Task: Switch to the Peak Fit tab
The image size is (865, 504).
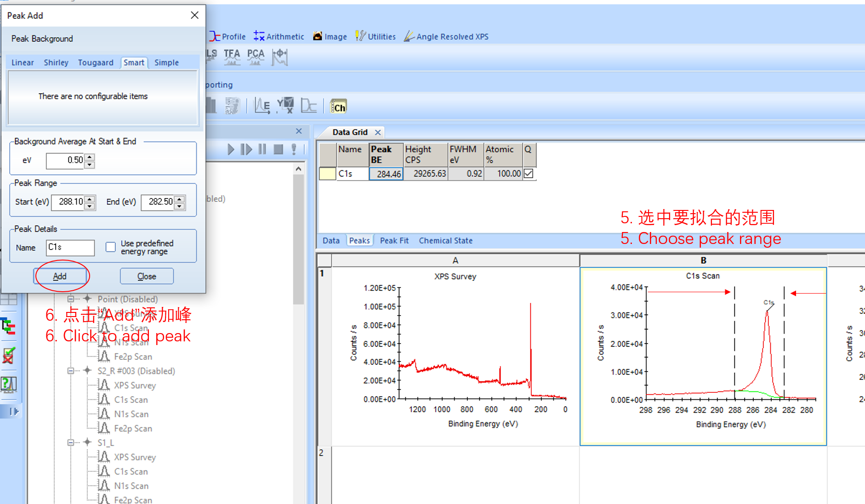Action: [x=394, y=240]
